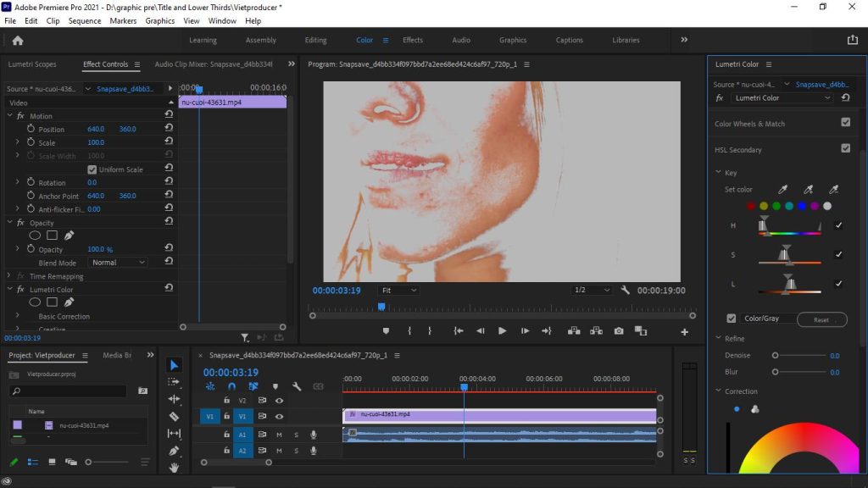Open the Sequence menu

pos(85,20)
